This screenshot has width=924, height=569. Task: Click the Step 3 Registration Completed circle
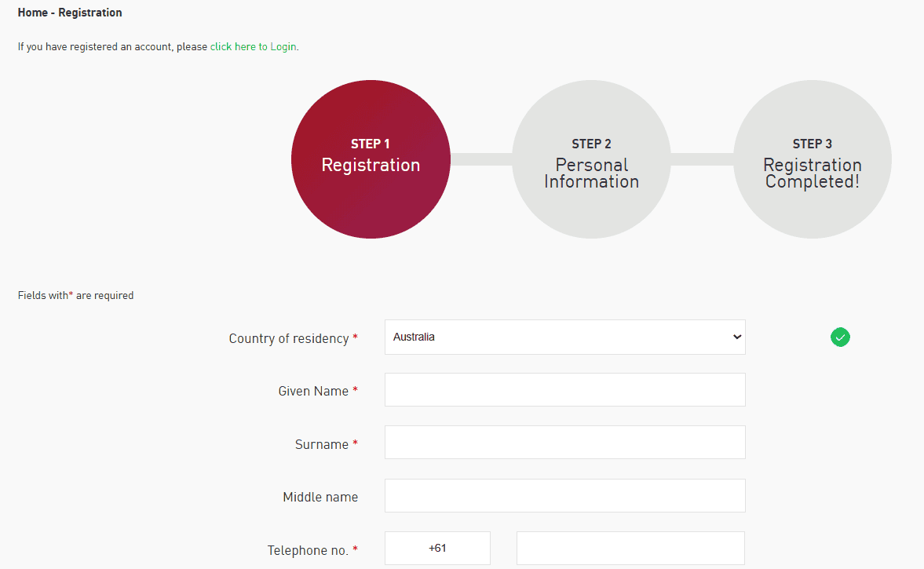click(x=812, y=159)
